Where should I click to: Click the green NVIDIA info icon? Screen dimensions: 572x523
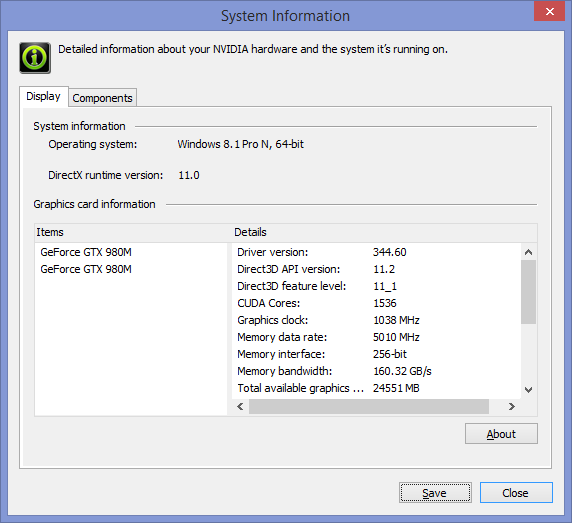coord(35,58)
